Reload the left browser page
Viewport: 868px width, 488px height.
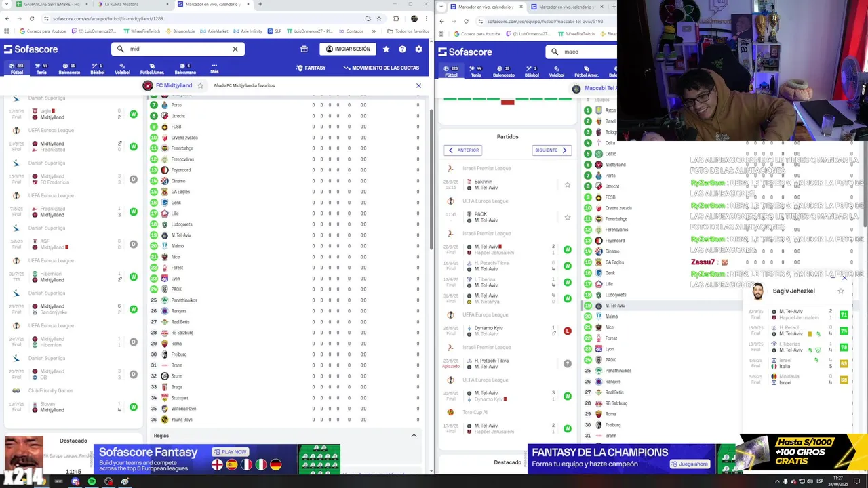click(x=33, y=18)
